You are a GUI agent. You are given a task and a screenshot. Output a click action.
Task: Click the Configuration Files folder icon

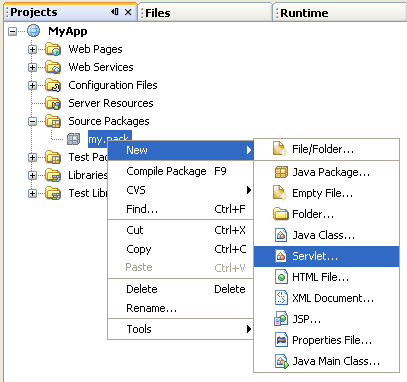click(53, 85)
